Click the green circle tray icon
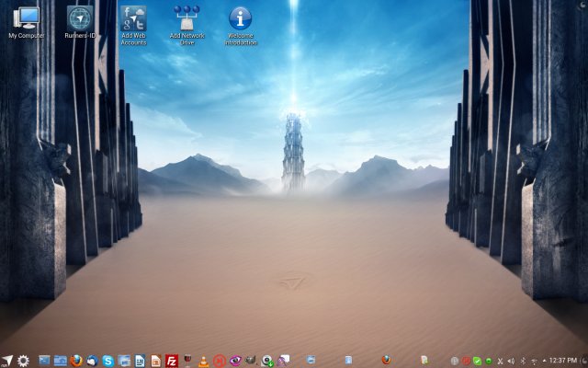 pos(489,362)
